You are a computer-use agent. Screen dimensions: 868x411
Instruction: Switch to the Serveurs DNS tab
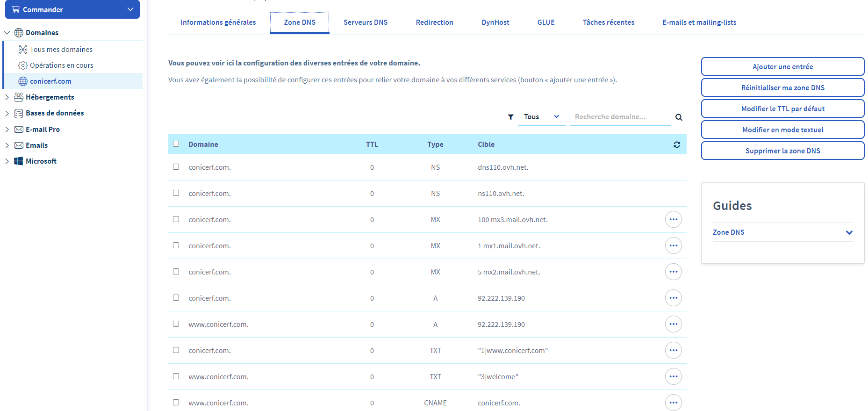(365, 22)
